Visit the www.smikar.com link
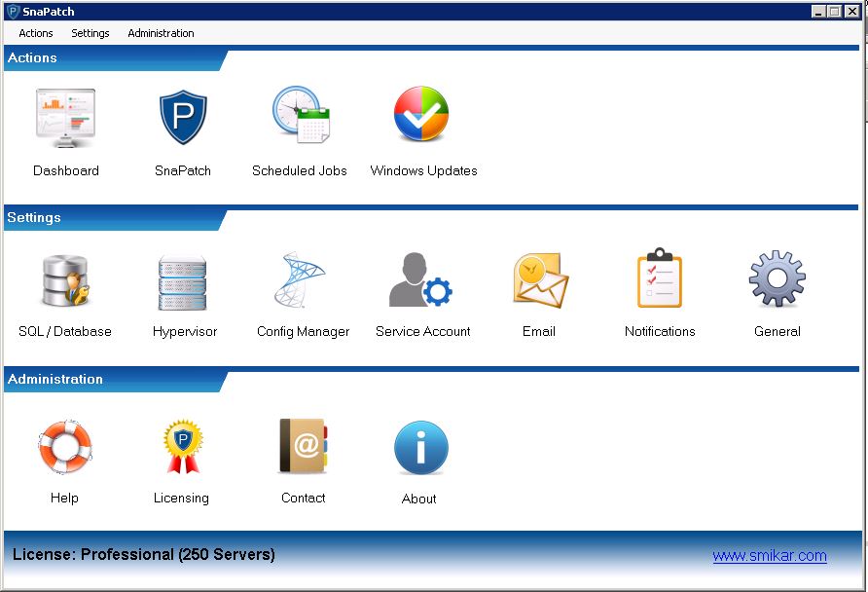 [x=770, y=555]
